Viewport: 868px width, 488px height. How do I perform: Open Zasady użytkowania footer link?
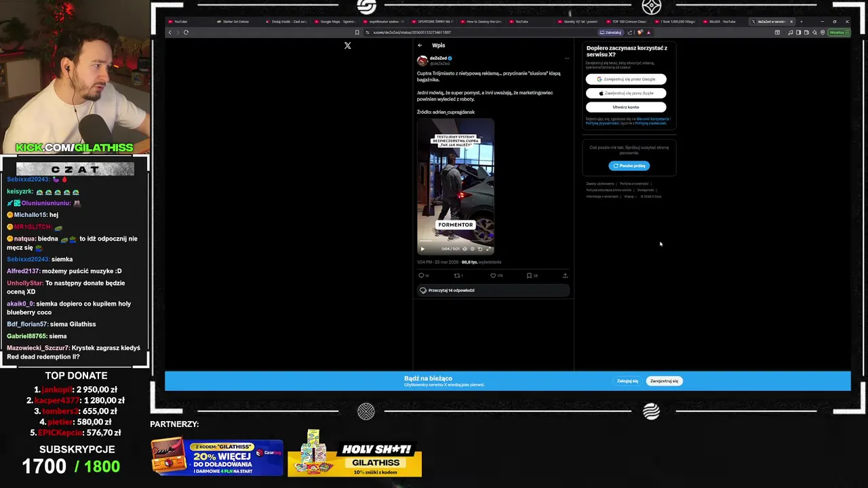599,184
